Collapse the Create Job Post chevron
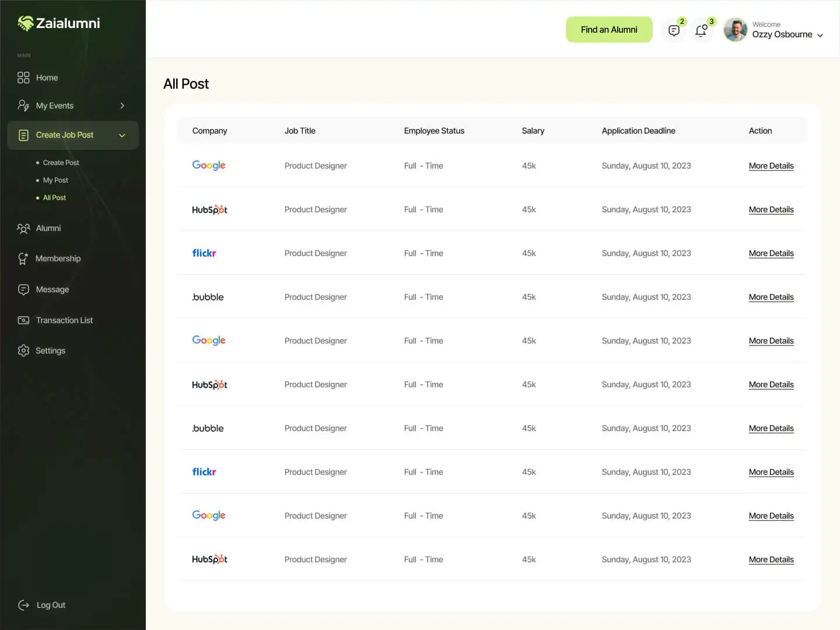Viewport: 840px width, 630px height. pos(122,135)
